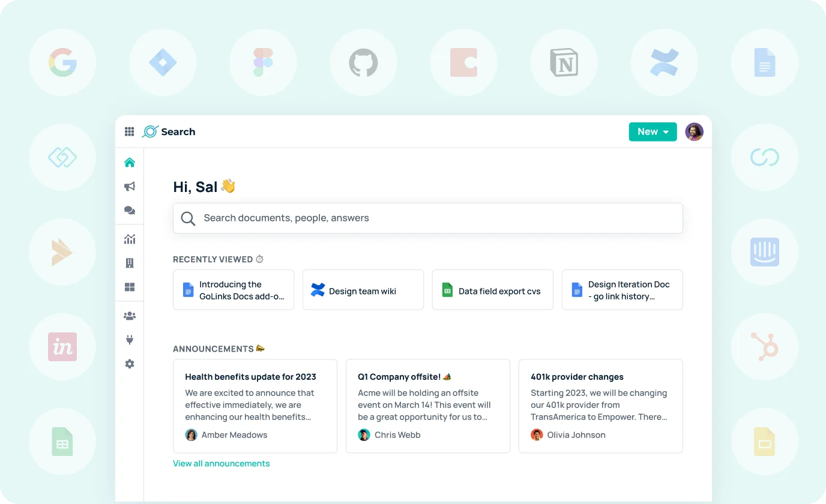Select the company building icon in sidebar
Image resolution: width=826 pixels, height=504 pixels.
point(129,263)
